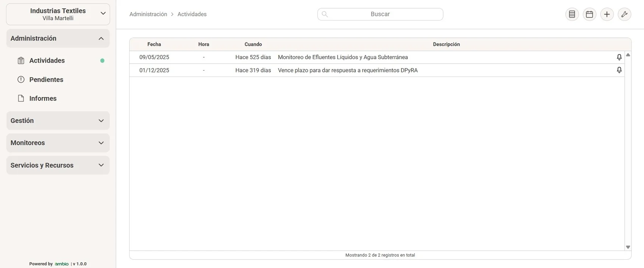Click the table scrollbar down arrow
This screenshot has width=644, height=268.
point(628,247)
